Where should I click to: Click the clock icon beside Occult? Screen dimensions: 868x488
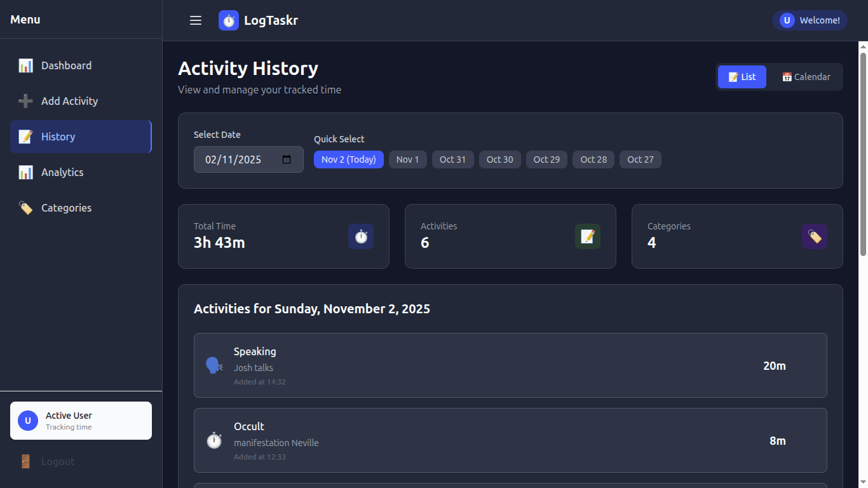pos(214,440)
